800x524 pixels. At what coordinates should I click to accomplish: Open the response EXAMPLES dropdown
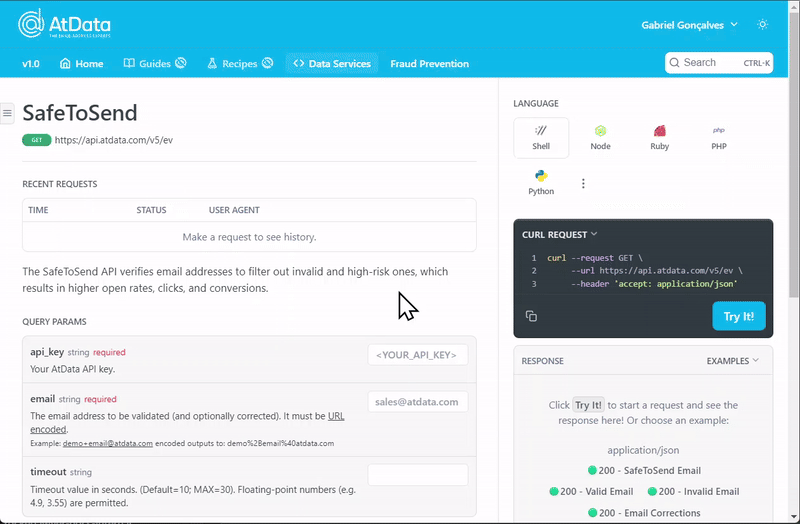(x=732, y=361)
